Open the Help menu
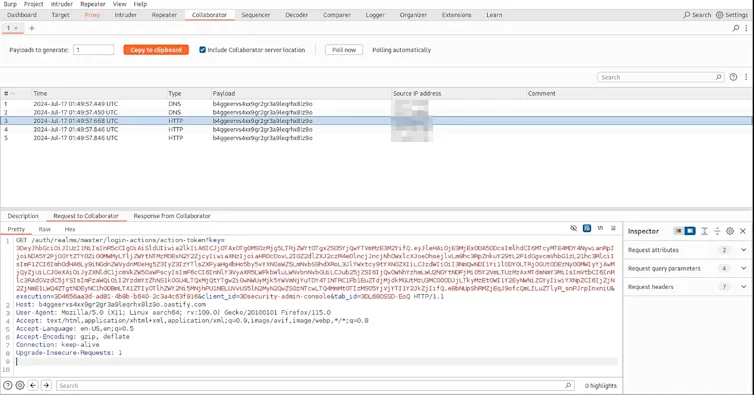754x395 pixels. click(x=140, y=4)
